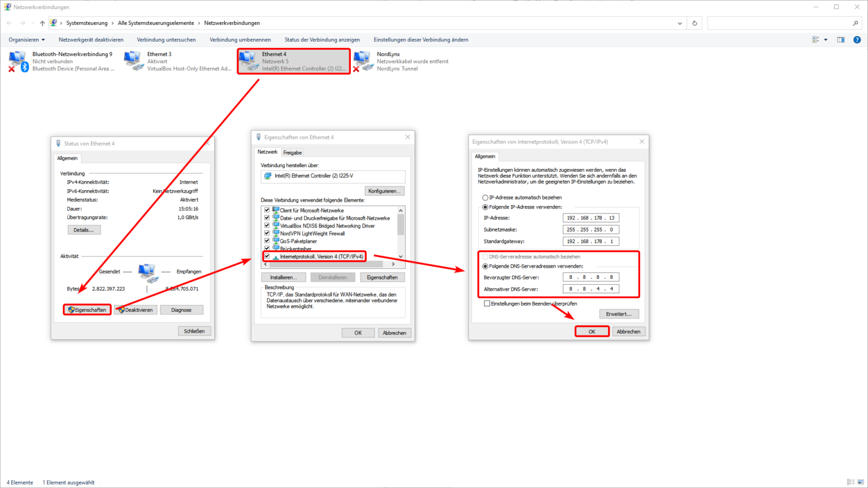868x488 pixels.
Task: Expand the address bar history dropdown
Action: tap(679, 23)
